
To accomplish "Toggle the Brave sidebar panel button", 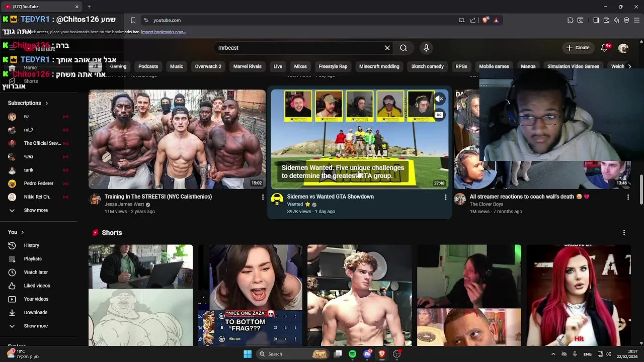I will pyautogui.click(x=596, y=20).
